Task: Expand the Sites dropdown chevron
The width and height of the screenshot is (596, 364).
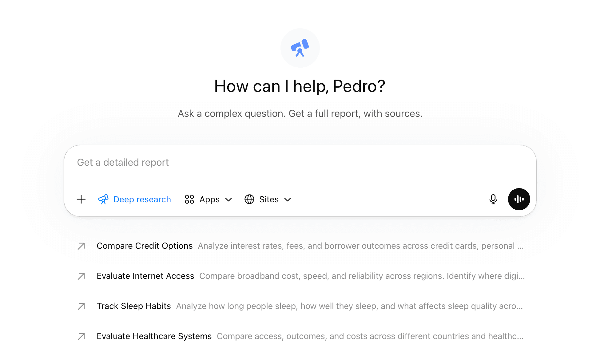Action: pos(288,200)
